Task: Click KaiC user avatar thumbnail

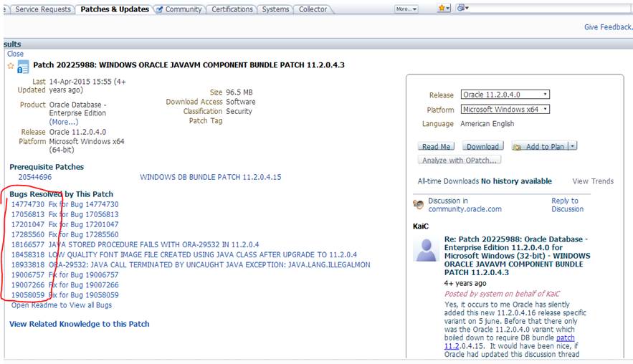Action: 426,249
